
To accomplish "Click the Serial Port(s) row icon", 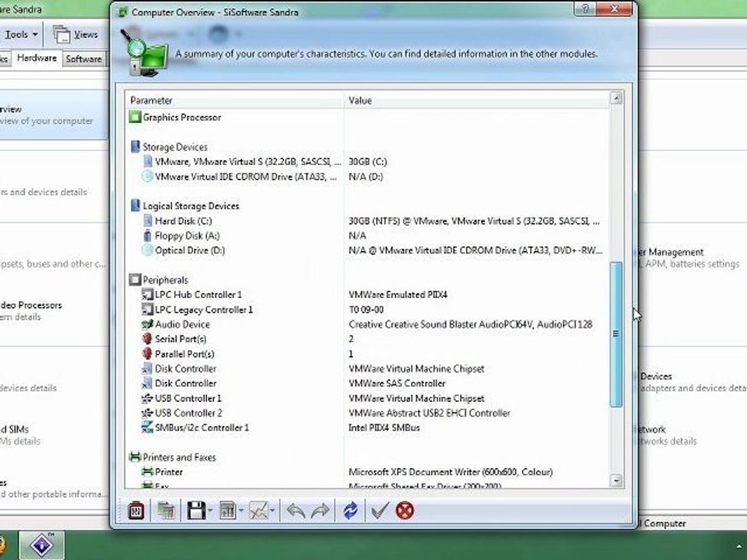I will (x=147, y=339).
